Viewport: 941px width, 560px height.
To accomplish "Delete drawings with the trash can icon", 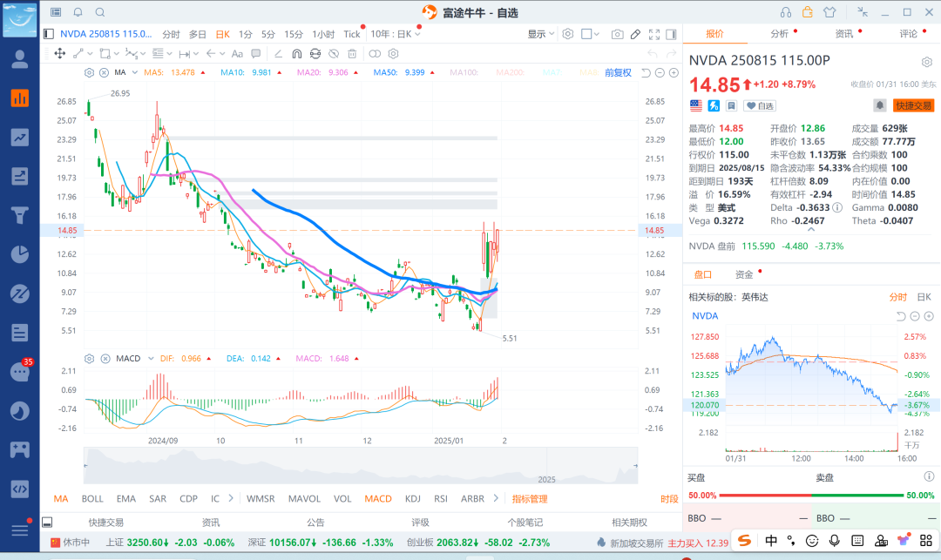I will pyautogui.click(x=352, y=53).
